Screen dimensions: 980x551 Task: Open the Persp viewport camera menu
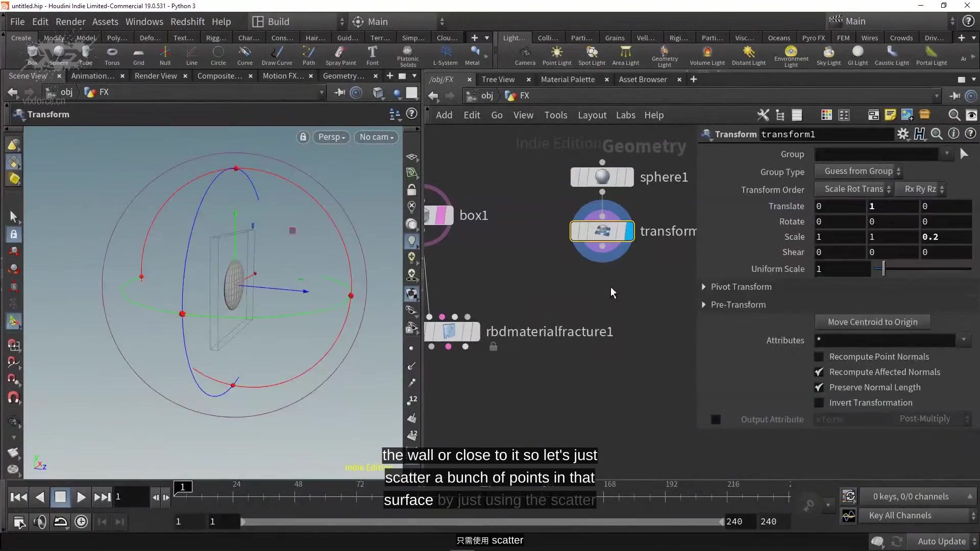pos(331,137)
